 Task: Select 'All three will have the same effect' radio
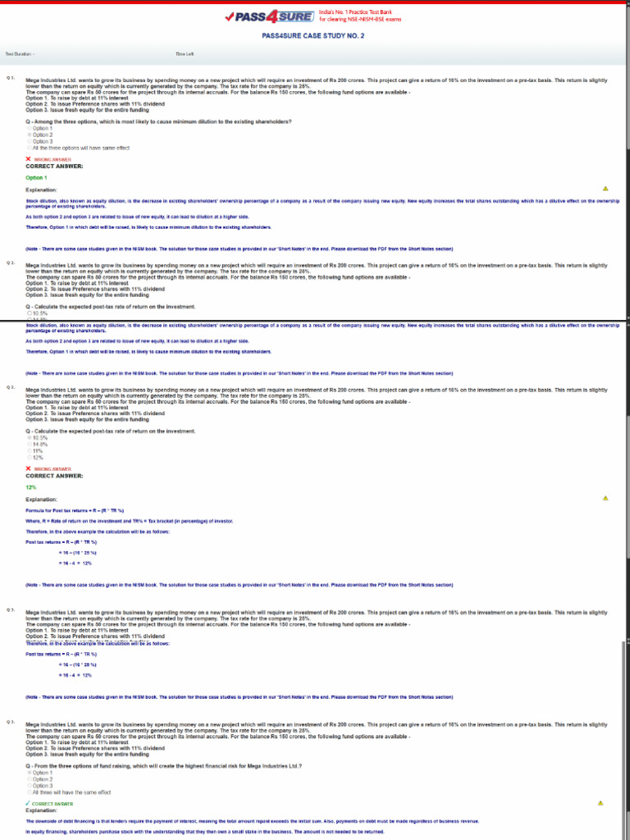coord(29,792)
